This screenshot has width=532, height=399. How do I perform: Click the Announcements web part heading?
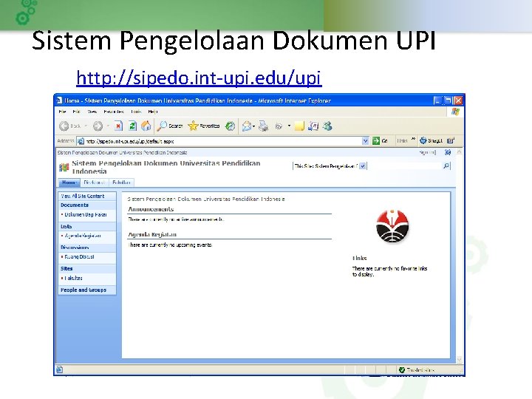click(151, 209)
